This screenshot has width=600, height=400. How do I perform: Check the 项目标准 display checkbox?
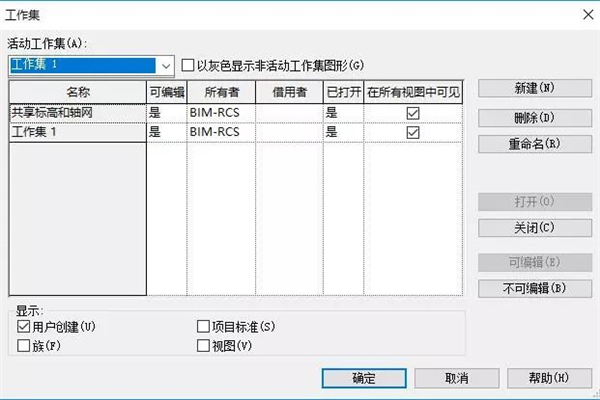click(204, 327)
